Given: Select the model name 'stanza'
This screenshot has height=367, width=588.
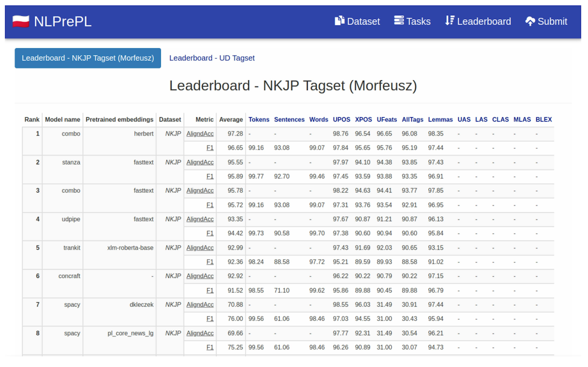Looking at the screenshot, I should (71, 162).
